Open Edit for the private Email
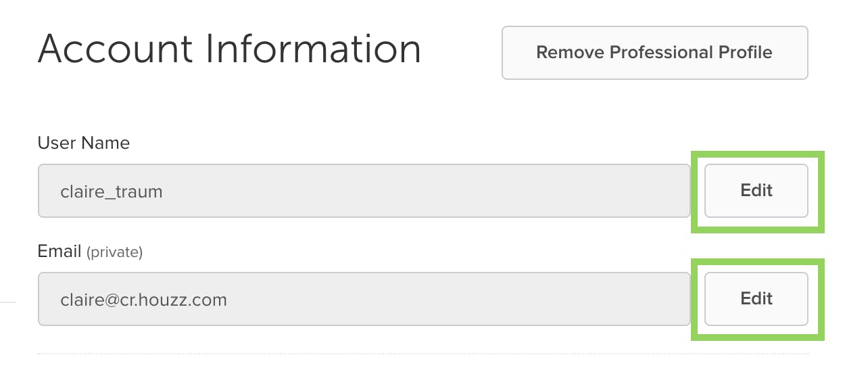This screenshot has height=372, width=868. (756, 299)
